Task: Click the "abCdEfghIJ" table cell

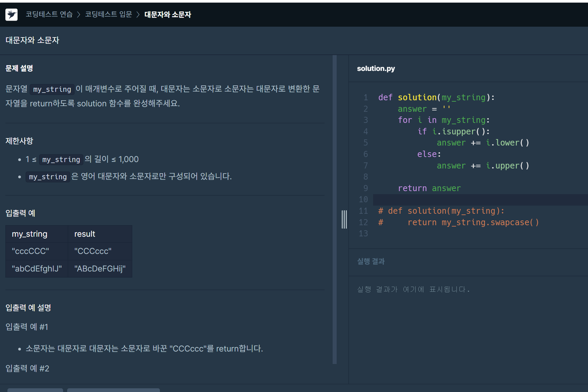Action: 37,269
